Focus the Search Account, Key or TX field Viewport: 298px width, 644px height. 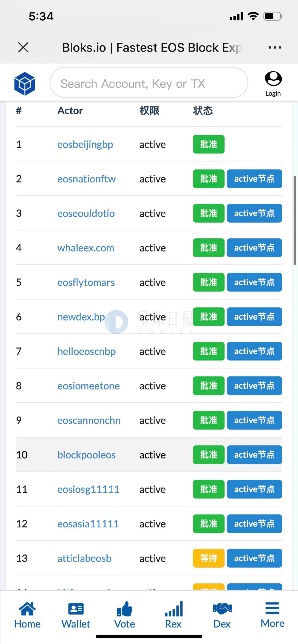[149, 83]
